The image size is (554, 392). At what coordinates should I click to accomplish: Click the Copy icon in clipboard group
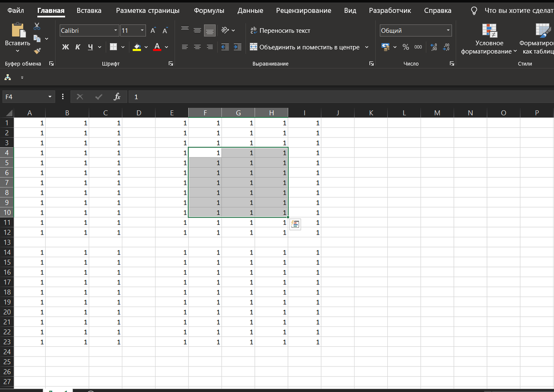[x=37, y=39]
